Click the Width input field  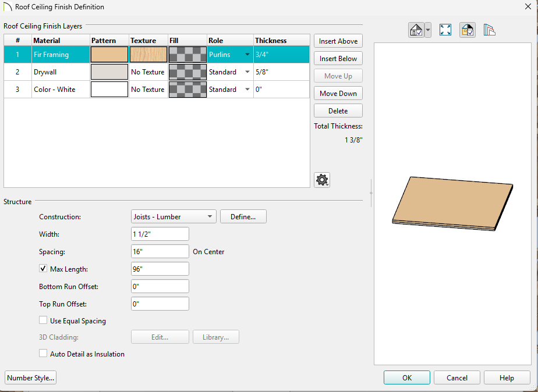tap(160, 234)
